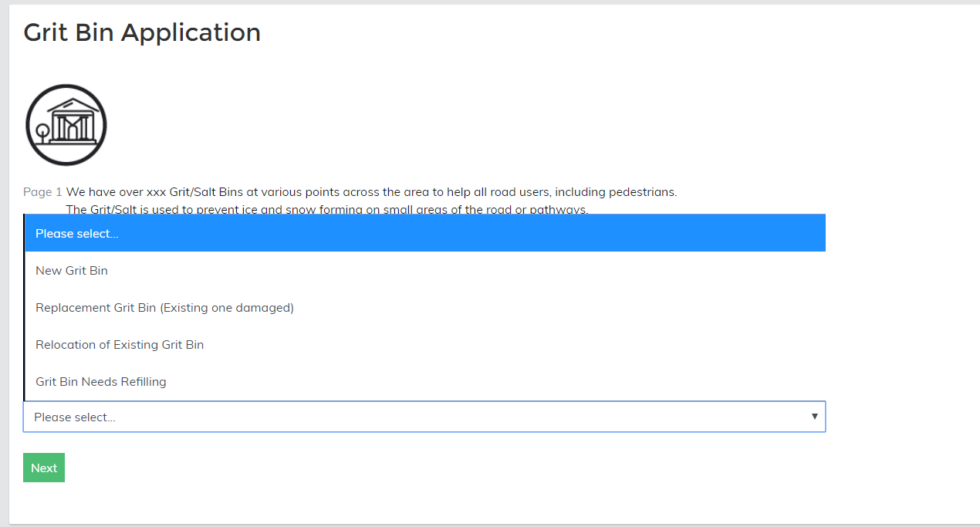The height and width of the screenshot is (527, 980).
Task: Pick "Relocation of Existing Grit Bin" option
Action: pos(120,345)
